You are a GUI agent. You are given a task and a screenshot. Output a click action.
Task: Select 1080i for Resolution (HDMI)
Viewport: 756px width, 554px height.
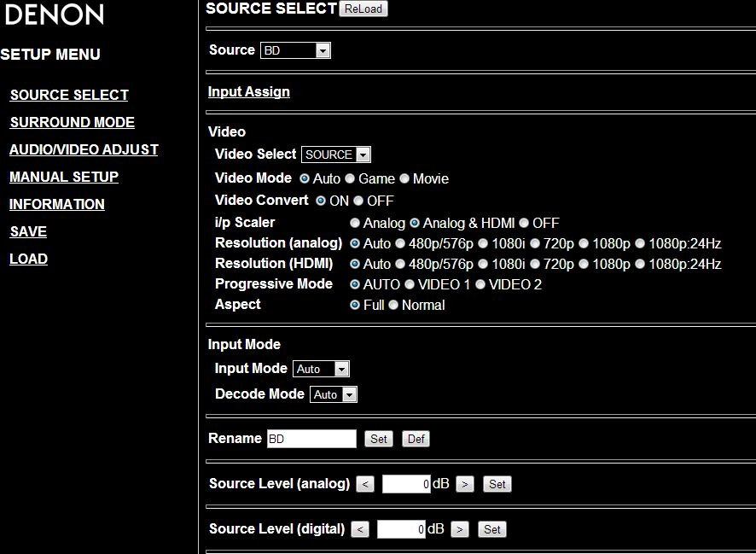(483, 264)
